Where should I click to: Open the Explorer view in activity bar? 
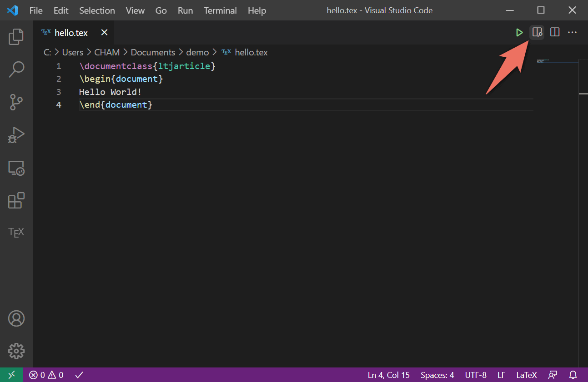16,37
